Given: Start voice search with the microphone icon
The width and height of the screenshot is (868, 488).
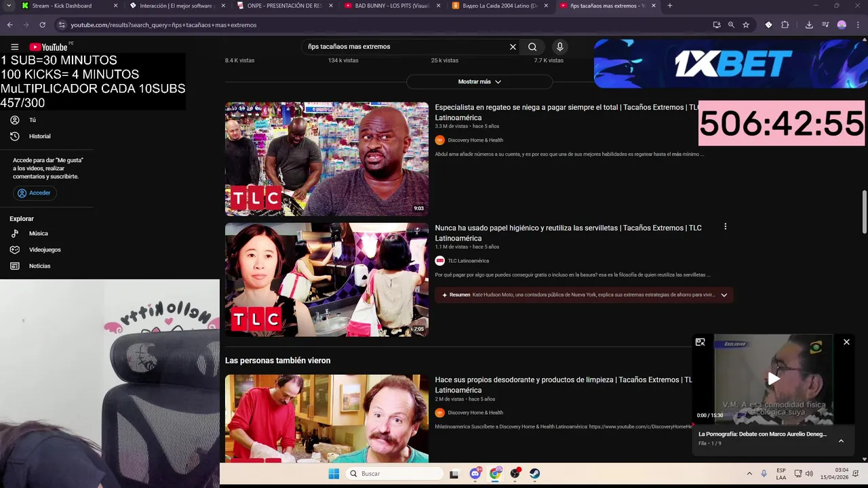Looking at the screenshot, I should 559,47.
